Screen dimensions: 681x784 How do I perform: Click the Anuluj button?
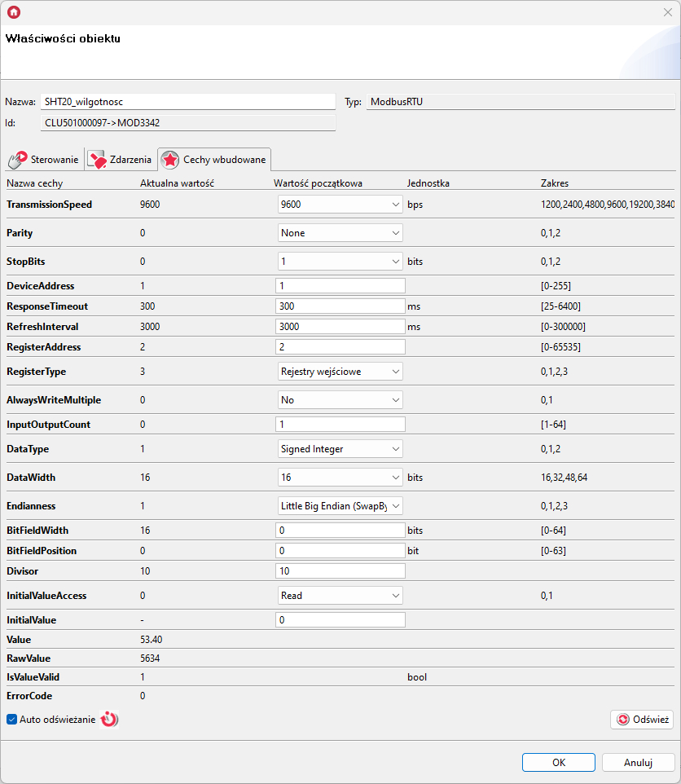click(638, 763)
